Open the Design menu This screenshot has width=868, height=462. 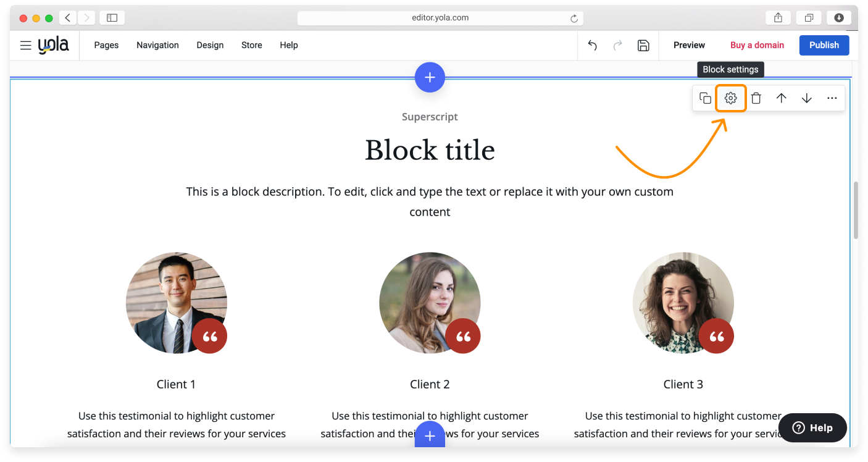click(210, 45)
